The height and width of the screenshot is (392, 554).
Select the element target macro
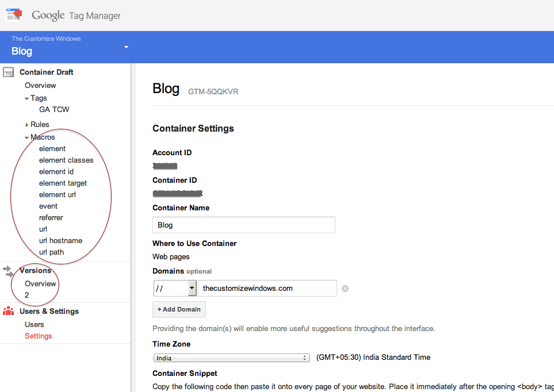click(x=63, y=183)
